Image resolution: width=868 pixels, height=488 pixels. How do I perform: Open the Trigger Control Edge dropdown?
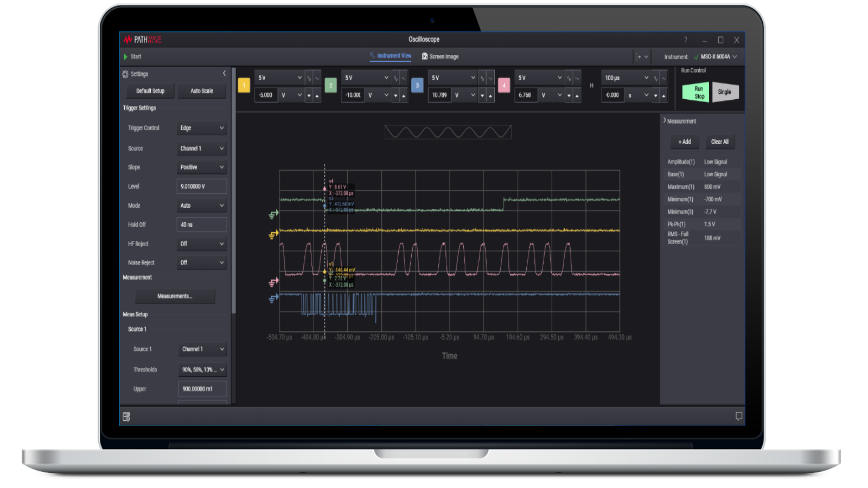pos(201,127)
